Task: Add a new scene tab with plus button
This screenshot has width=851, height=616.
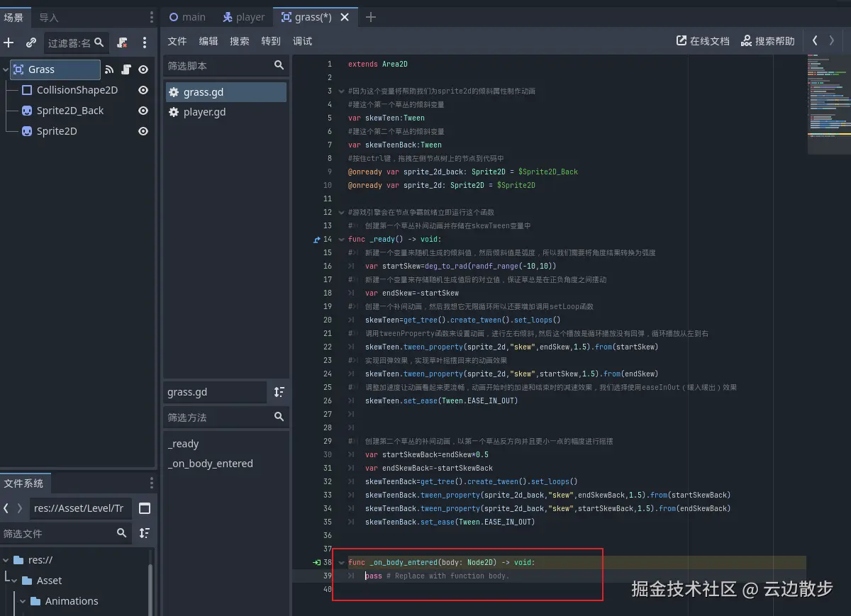Action: pyautogui.click(x=370, y=17)
